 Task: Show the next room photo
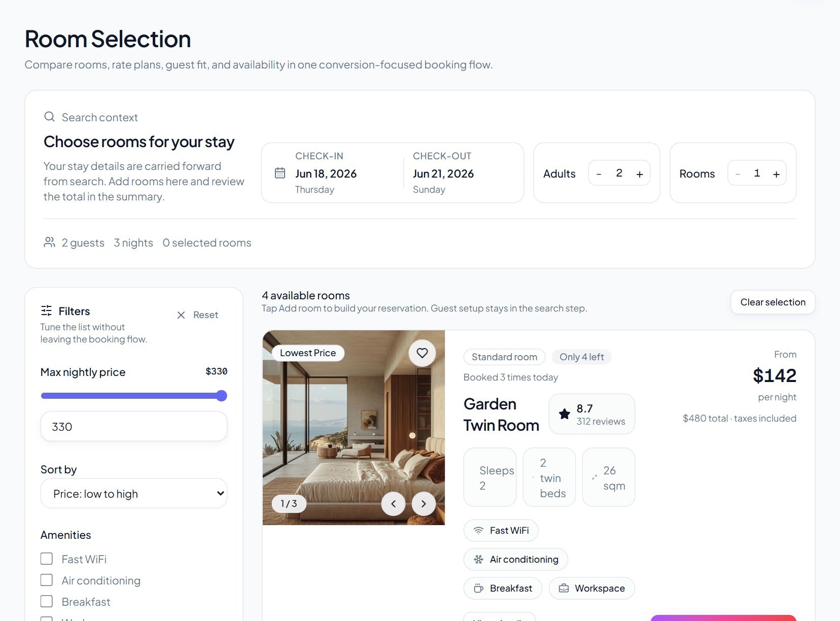424,504
